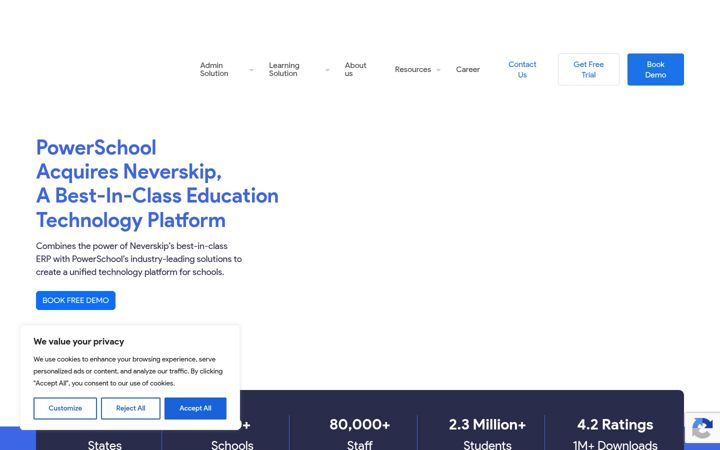This screenshot has height=450, width=720.
Task: Expand the Learning Solution dropdown arrow
Action: [x=327, y=70]
